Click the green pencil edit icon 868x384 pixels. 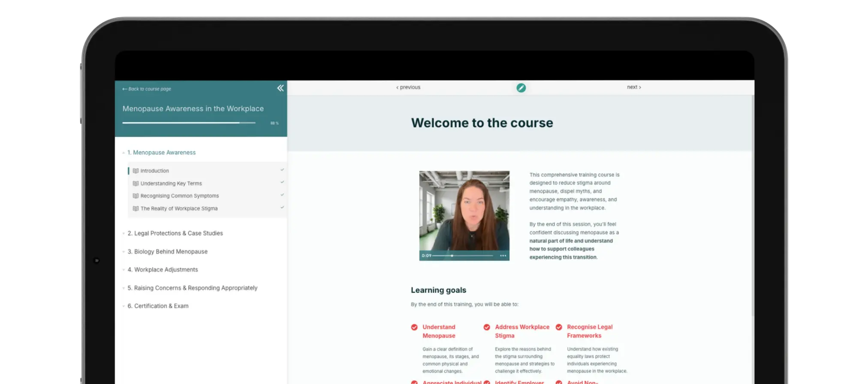click(521, 88)
